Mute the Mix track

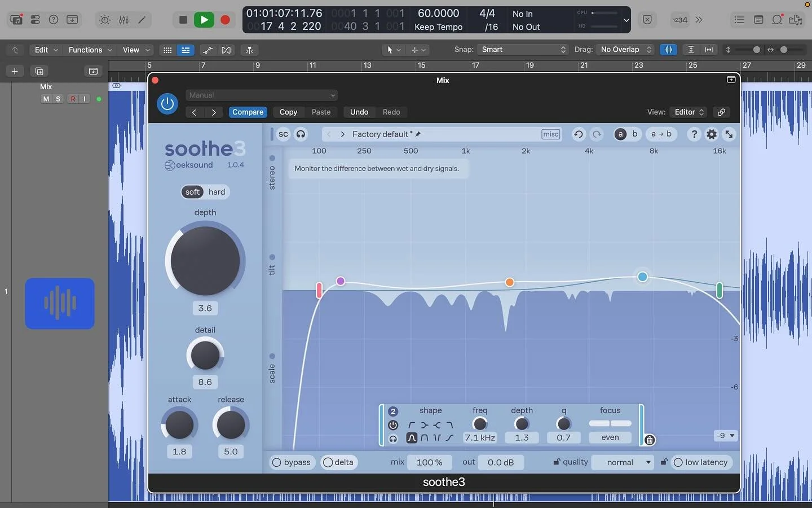[x=46, y=99]
